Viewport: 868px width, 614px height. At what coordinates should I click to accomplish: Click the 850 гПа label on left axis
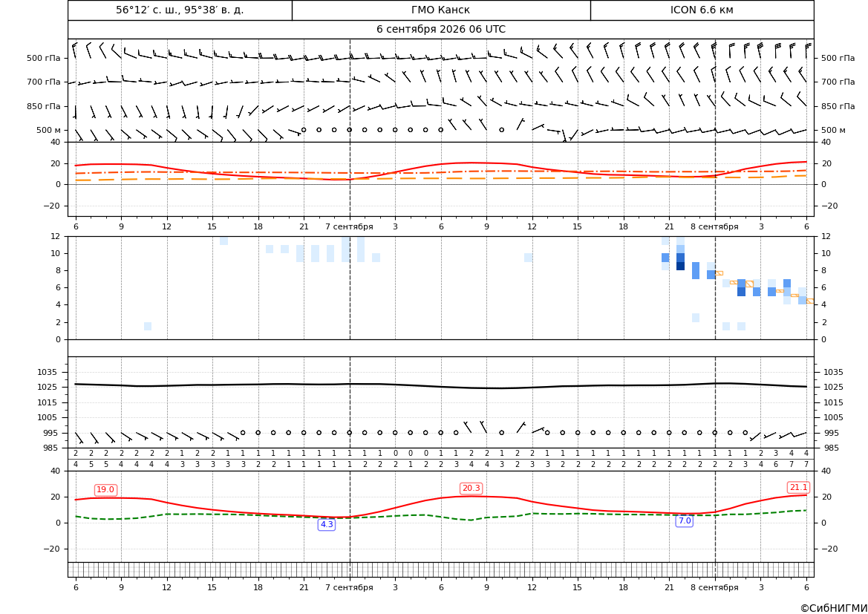(x=44, y=106)
